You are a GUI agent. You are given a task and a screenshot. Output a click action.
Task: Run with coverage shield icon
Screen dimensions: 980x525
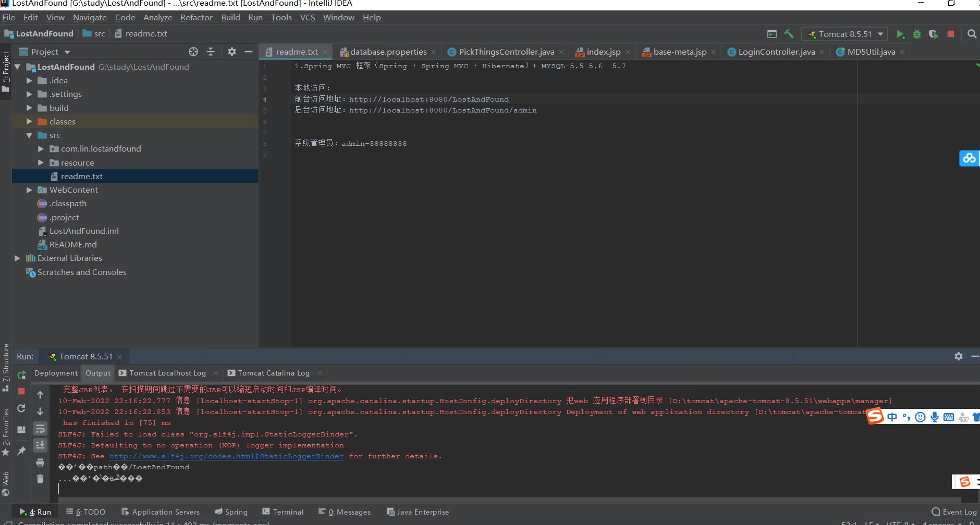pos(934,34)
